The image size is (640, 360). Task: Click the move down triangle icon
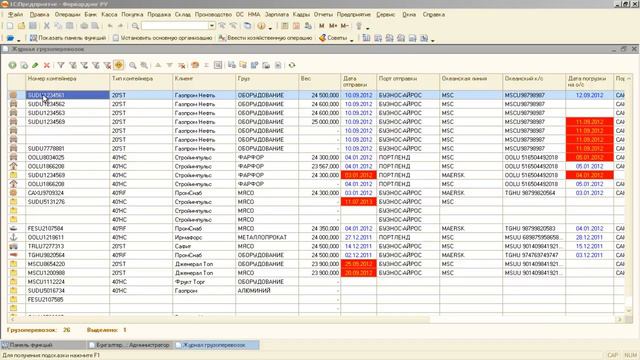pyautogui.click(x=169, y=65)
